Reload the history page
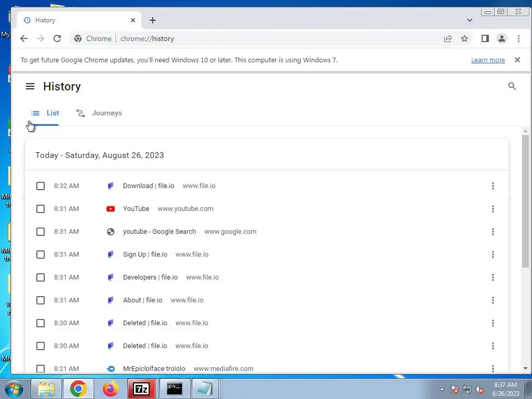Screen dimensions: 532x399 (x=57, y=38)
